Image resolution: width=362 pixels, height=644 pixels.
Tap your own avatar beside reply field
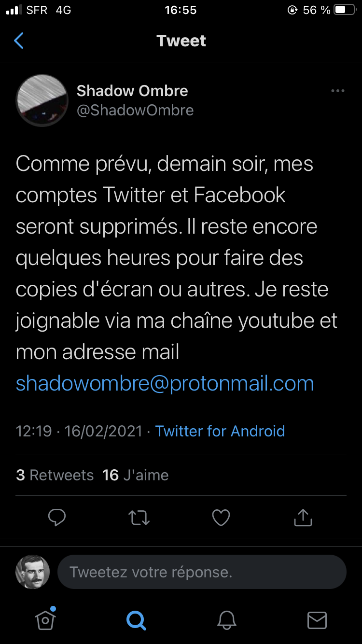(33, 572)
